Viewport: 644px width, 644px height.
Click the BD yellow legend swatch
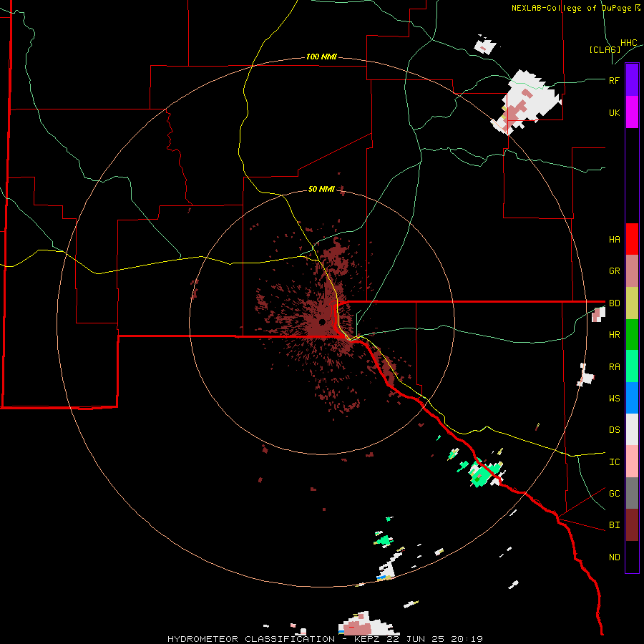(x=632, y=303)
